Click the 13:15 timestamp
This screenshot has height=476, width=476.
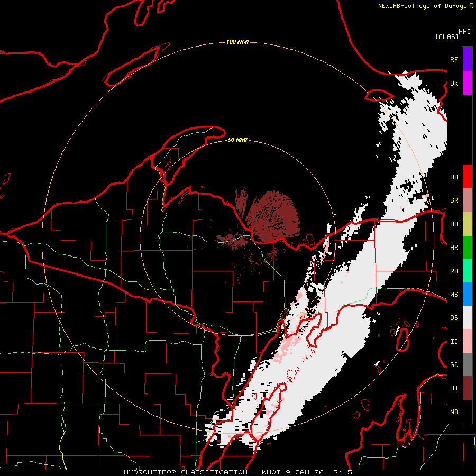coord(342,472)
